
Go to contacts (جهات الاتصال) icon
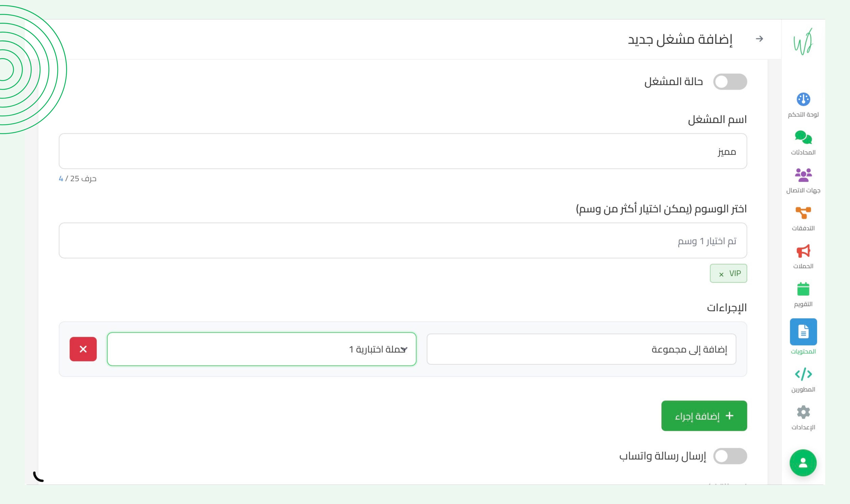click(803, 175)
